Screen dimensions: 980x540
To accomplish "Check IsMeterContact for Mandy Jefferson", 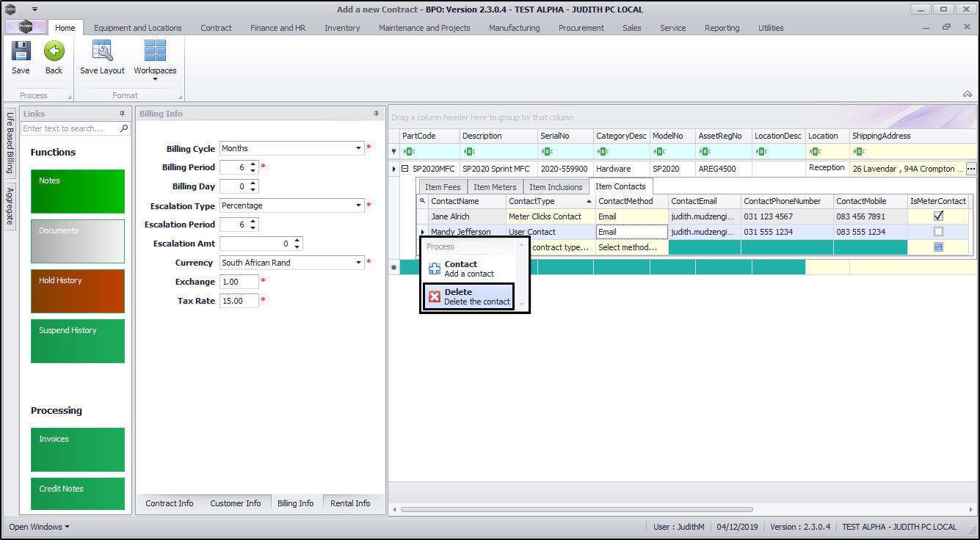I will [938, 232].
